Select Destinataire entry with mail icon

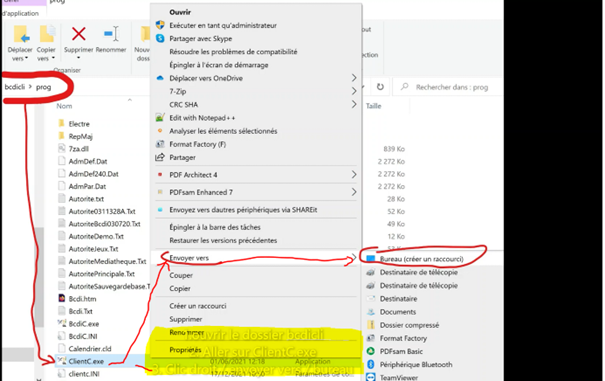point(398,299)
